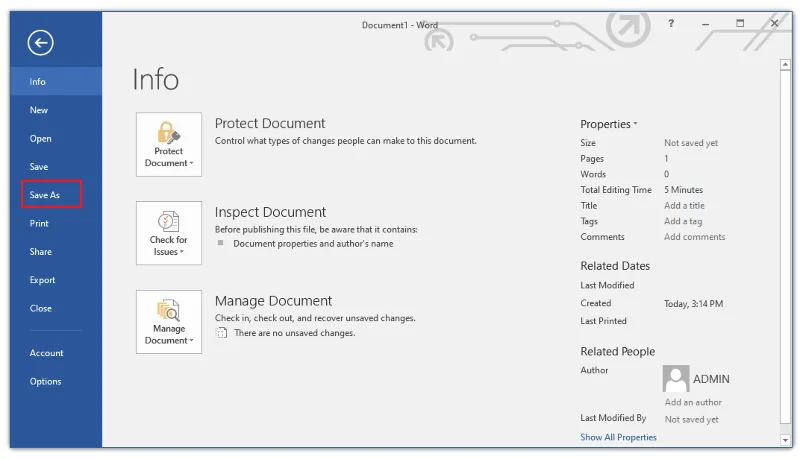Click the vertical scrollbar track
This screenshot has height=459, width=800.
click(785, 247)
